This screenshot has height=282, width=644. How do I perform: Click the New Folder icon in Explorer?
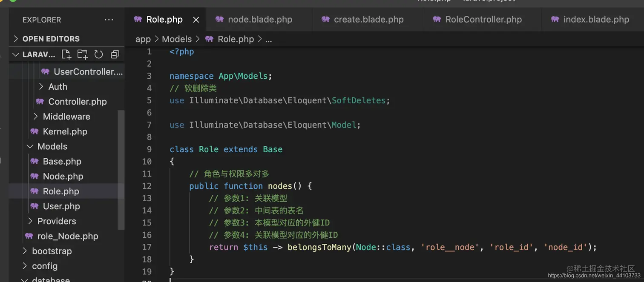tap(82, 54)
